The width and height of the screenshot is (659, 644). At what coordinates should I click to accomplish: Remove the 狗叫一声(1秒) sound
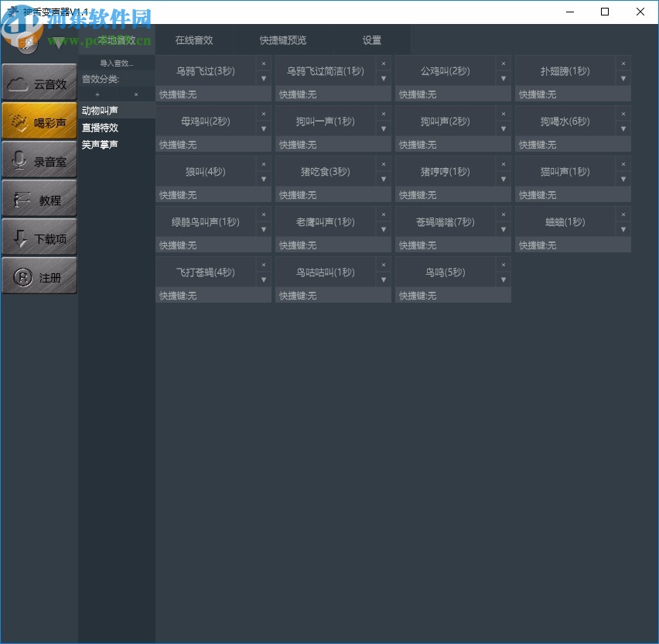[x=384, y=114]
